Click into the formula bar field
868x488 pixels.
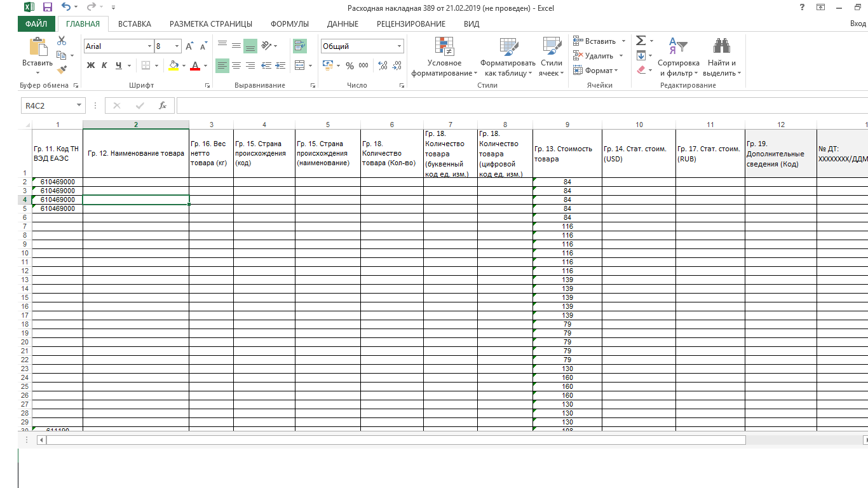point(522,105)
